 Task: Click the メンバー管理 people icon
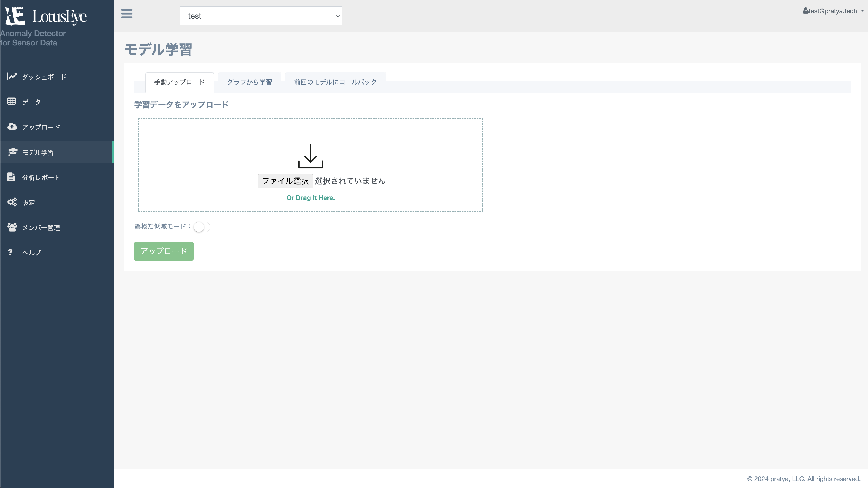[x=12, y=227]
